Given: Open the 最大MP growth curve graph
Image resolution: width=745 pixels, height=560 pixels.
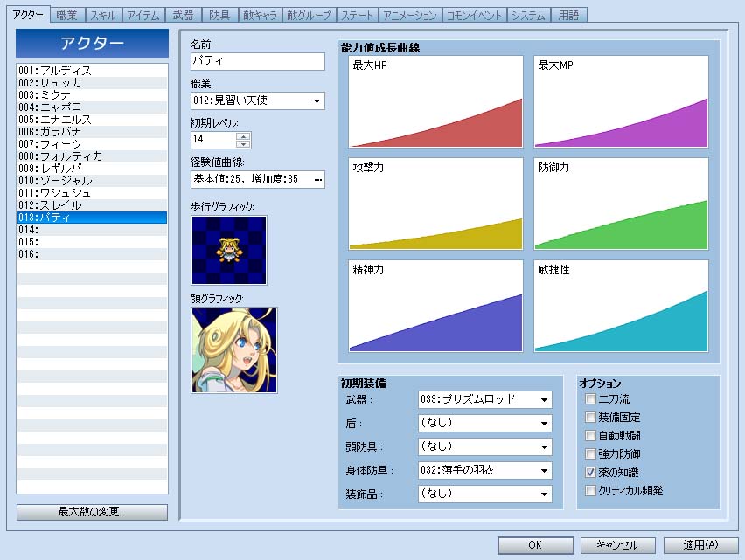Looking at the screenshot, I should coord(620,101).
